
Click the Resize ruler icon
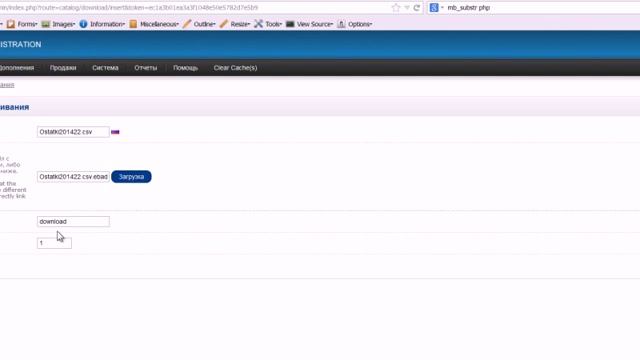224,24
